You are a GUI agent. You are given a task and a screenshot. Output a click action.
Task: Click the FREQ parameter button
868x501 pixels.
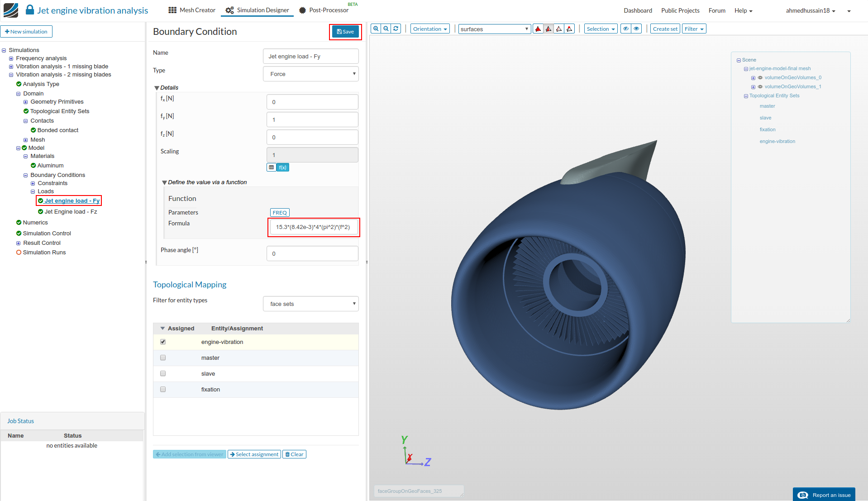point(280,213)
